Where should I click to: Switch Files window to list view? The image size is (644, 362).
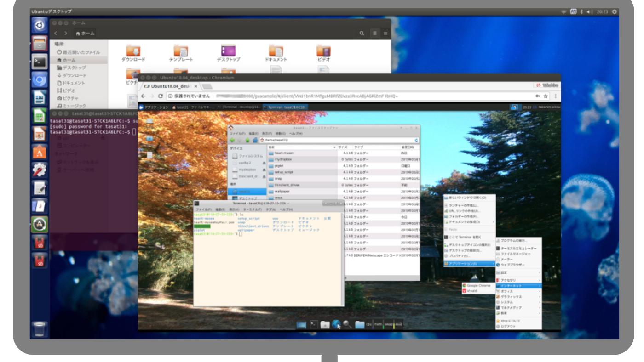375,33
